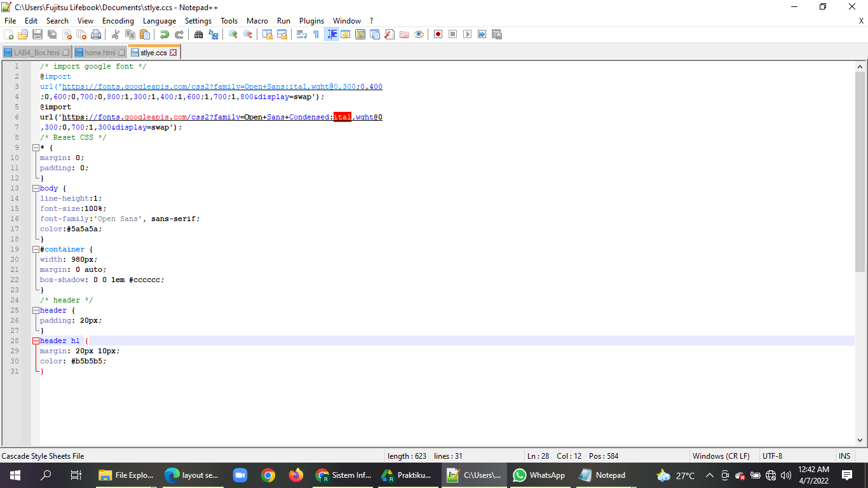Image resolution: width=868 pixels, height=488 pixels.
Task: Start recording a macro
Action: 438,34
